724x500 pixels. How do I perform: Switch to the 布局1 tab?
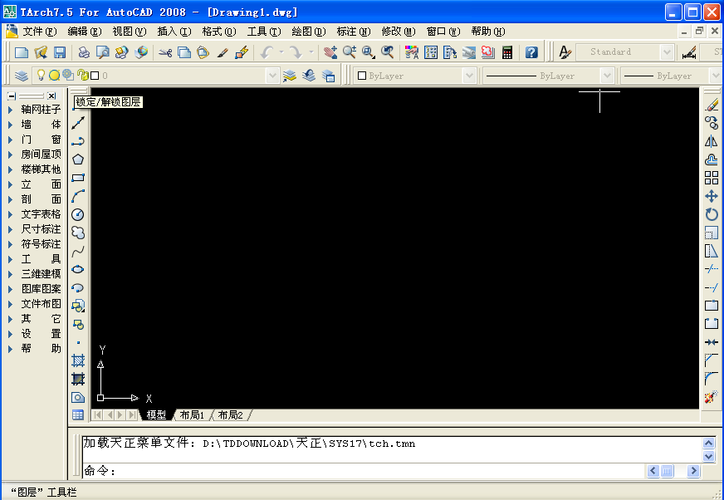(192, 415)
